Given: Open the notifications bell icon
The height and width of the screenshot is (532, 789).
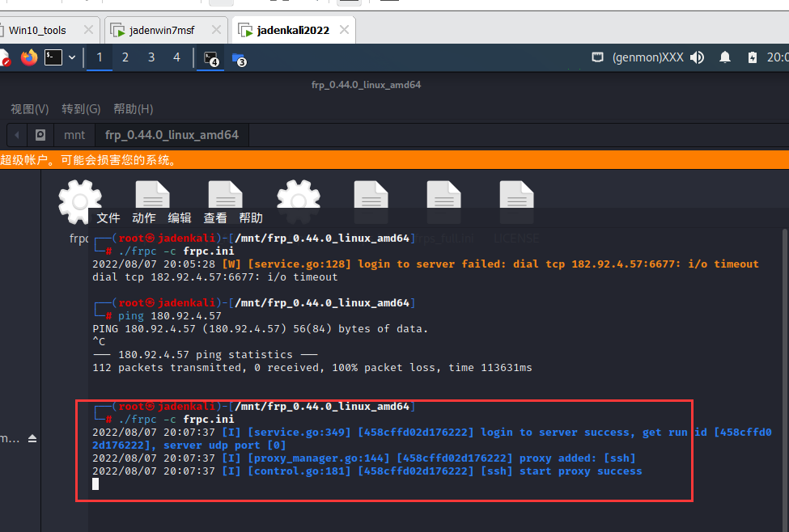Looking at the screenshot, I should coord(725,57).
